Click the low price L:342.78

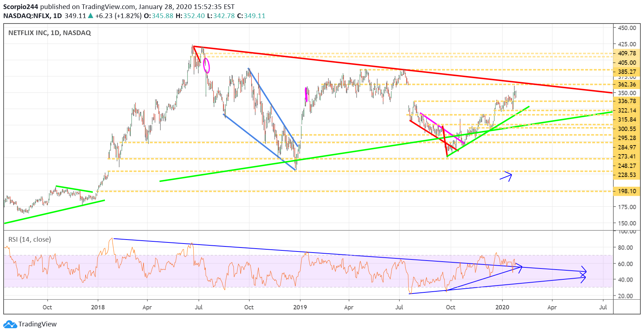pos(221,16)
